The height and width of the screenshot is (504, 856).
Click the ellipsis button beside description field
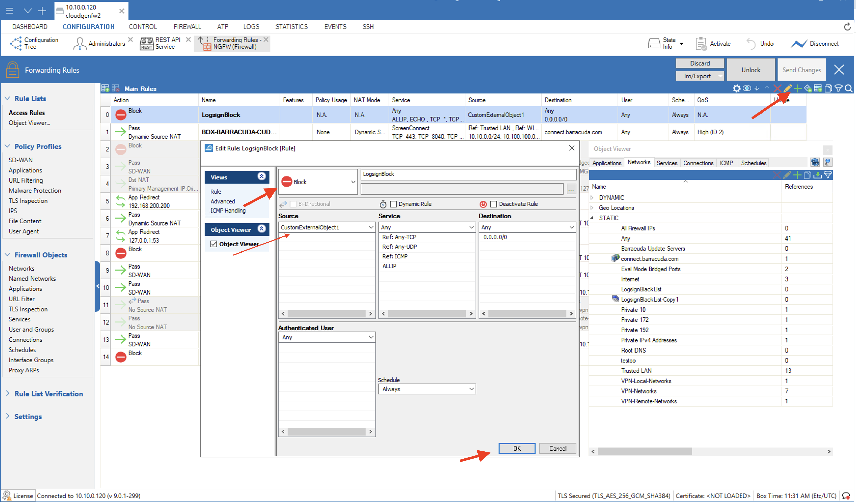[571, 190]
